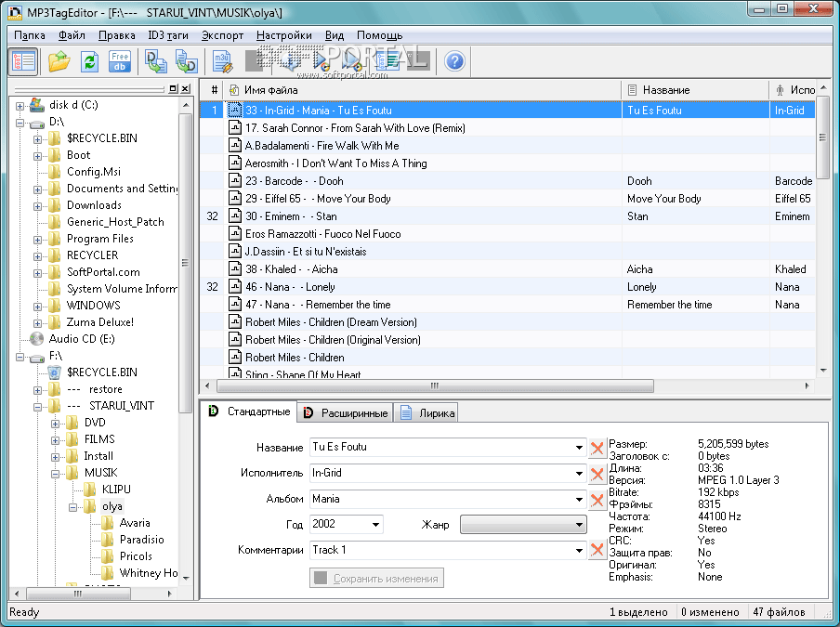Viewport: 840px width, 627px height.
Task: Select the Стандартные tab
Action: point(249,411)
